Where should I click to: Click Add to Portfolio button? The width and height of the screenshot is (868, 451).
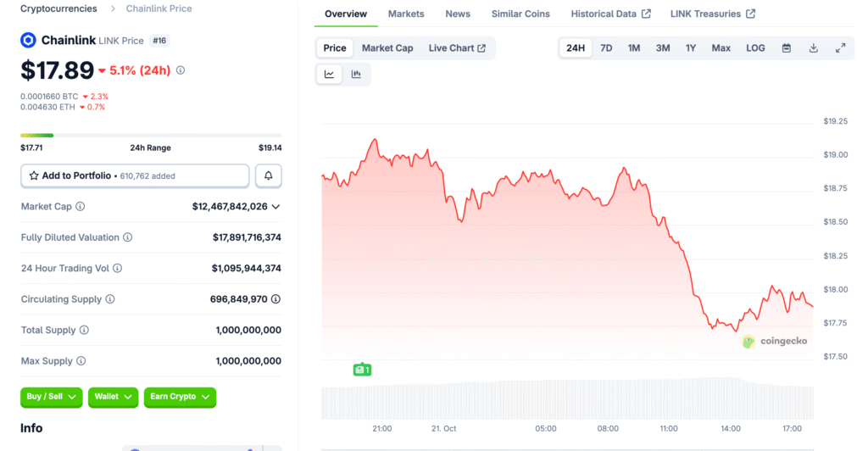135,175
